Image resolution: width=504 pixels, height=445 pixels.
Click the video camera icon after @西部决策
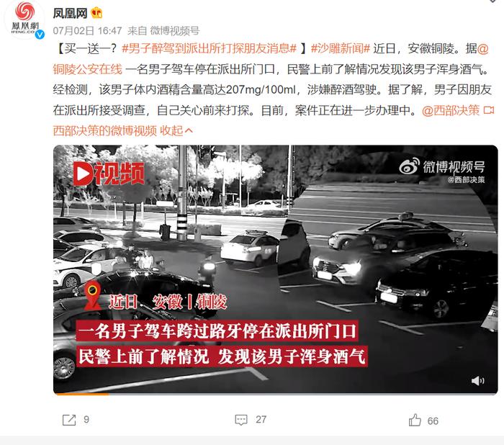[489, 110]
